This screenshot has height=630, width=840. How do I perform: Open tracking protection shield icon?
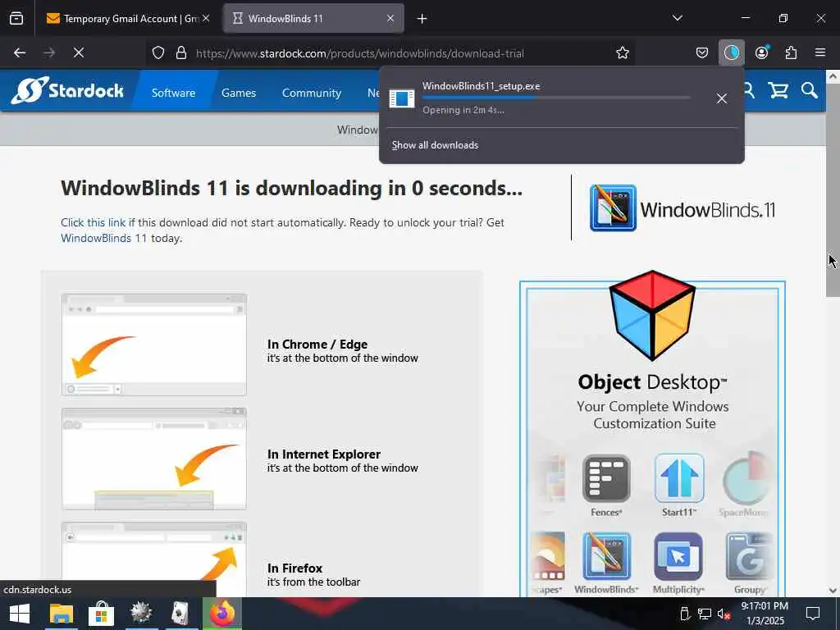click(158, 52)
